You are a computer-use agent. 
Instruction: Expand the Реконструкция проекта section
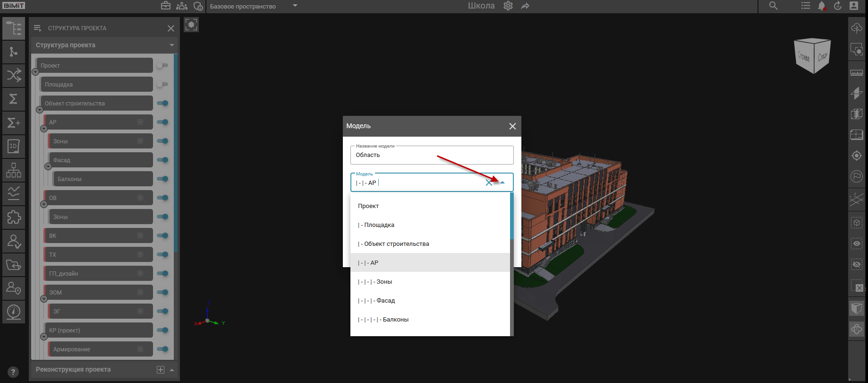coord(172,370)
